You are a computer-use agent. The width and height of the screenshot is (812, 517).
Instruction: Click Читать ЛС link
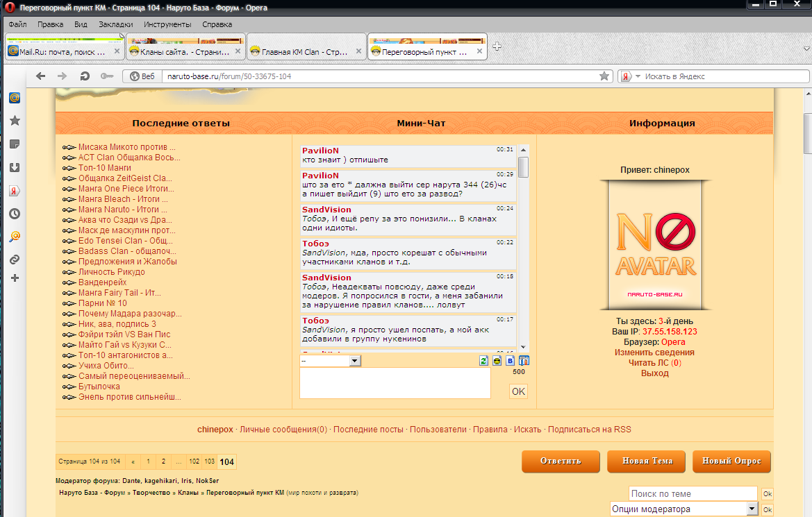(x=654, y=363)
